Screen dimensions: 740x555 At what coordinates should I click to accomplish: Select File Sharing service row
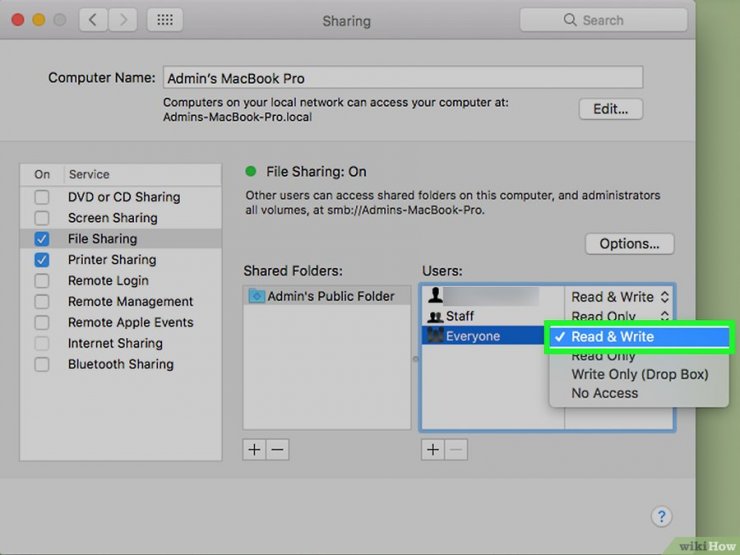tap(121, 239)
